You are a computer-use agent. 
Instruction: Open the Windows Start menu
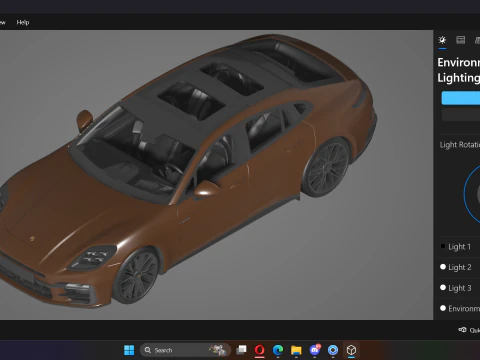tap(129, 350)
